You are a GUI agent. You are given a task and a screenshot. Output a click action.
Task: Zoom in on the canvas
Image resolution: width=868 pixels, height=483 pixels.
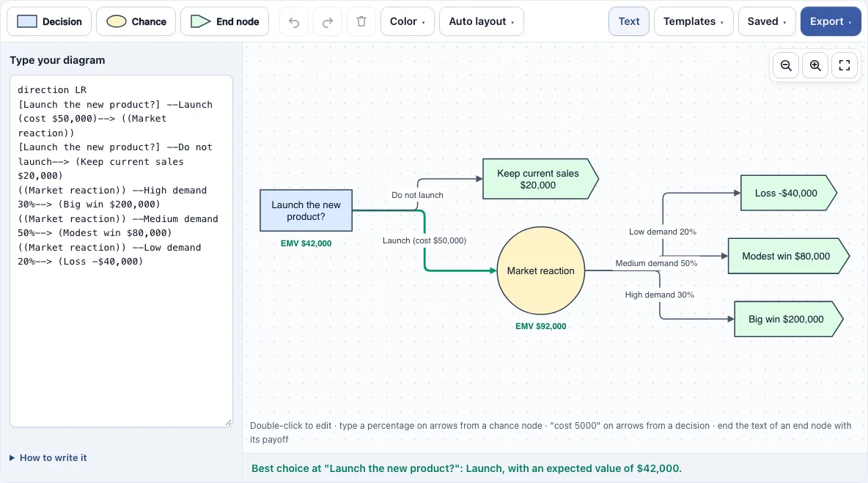[815, 65]
